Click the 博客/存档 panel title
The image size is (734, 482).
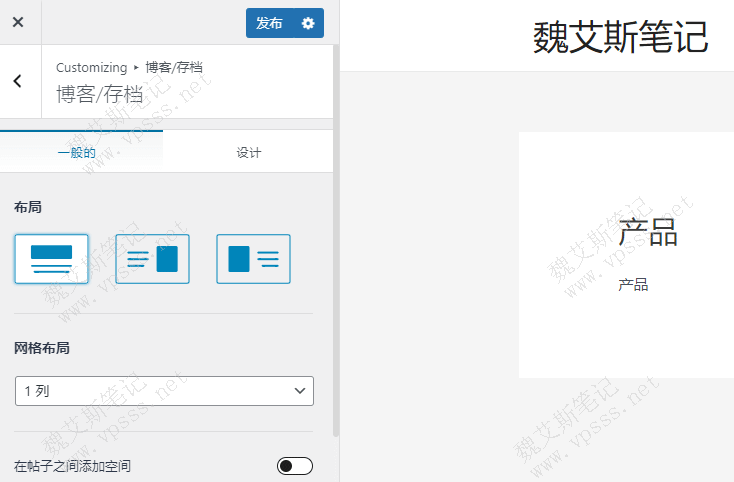(x=99, y=95)
